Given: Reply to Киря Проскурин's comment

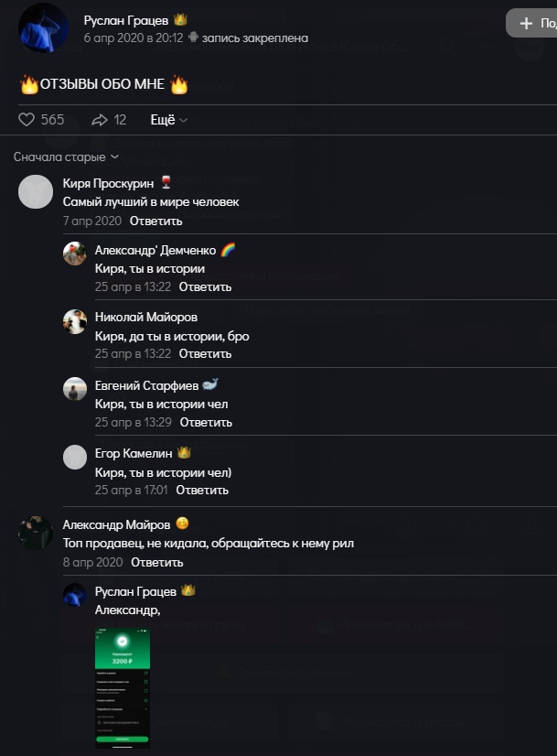Looking at the screenshot, I should click(155, 221).
